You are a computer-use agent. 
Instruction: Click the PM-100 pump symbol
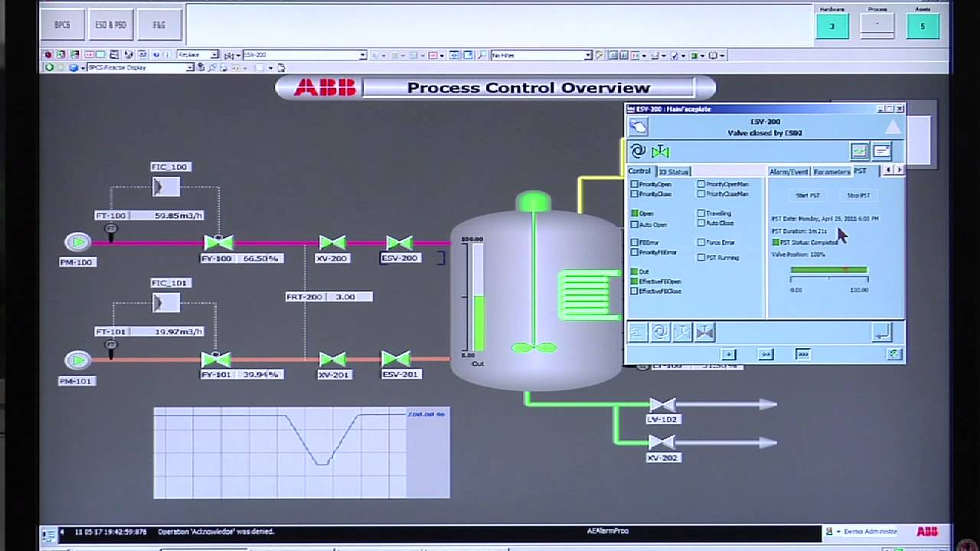click(x=77, y=243)
